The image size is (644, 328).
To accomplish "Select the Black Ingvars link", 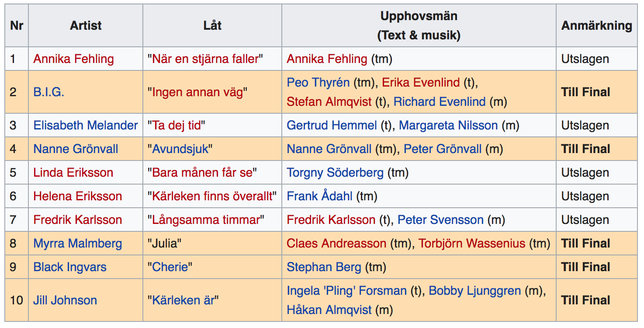I will click(x=70, y=267).
